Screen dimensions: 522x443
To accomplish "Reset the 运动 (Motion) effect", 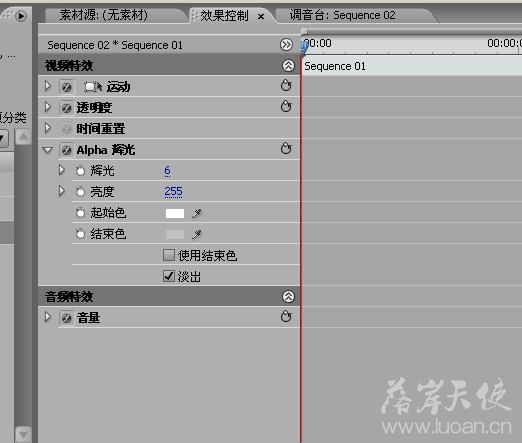I will pyautogui.click(x=286, y=86).
